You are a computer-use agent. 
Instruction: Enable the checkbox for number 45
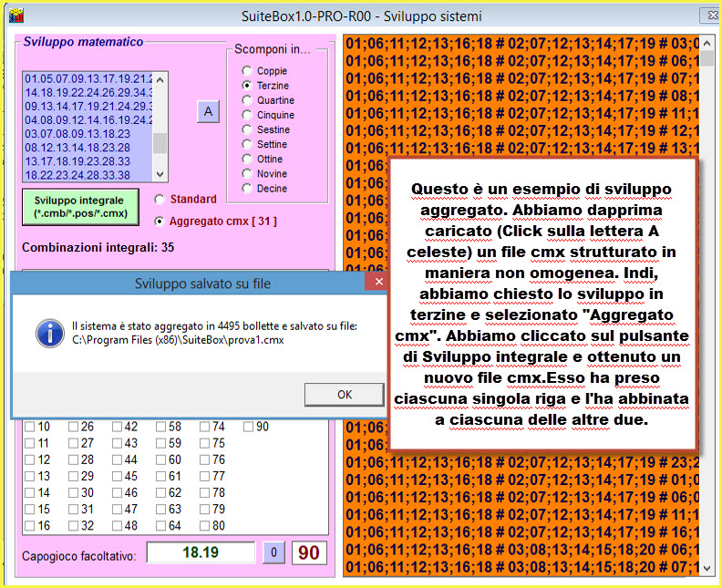[x=119, y=476]
